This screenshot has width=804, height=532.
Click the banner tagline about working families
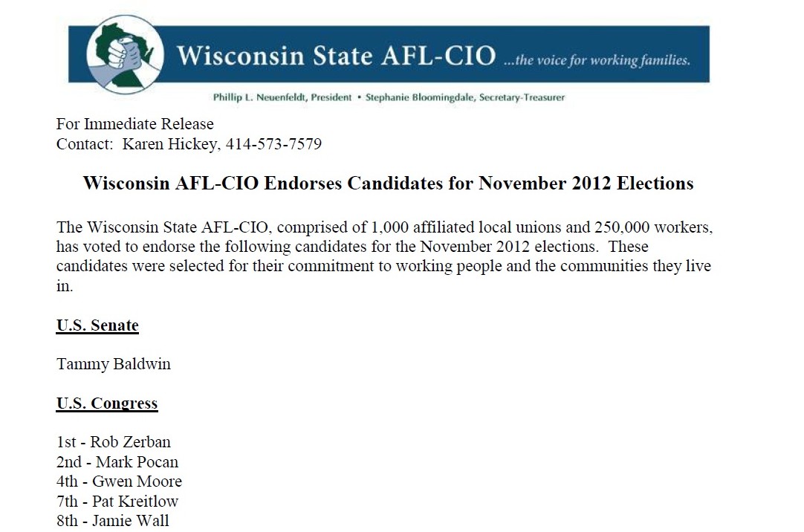(597, 60)
